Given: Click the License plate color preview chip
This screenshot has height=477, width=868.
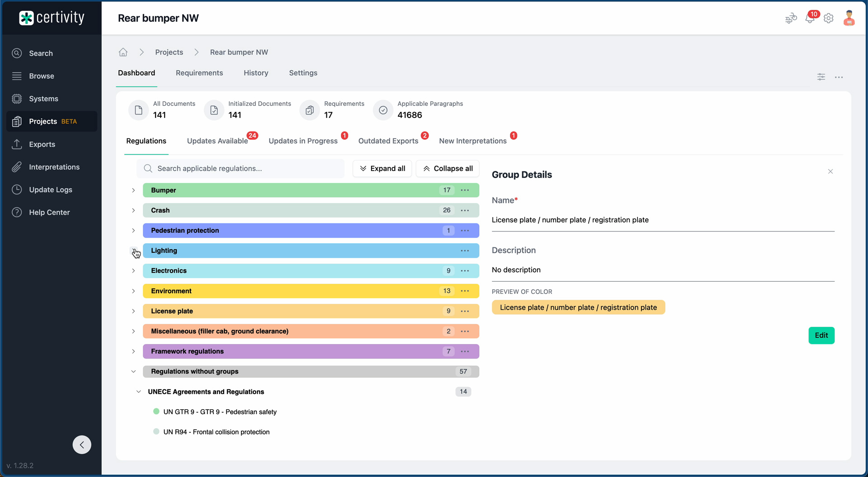Looking at the screenshot, I should [578, 307].
